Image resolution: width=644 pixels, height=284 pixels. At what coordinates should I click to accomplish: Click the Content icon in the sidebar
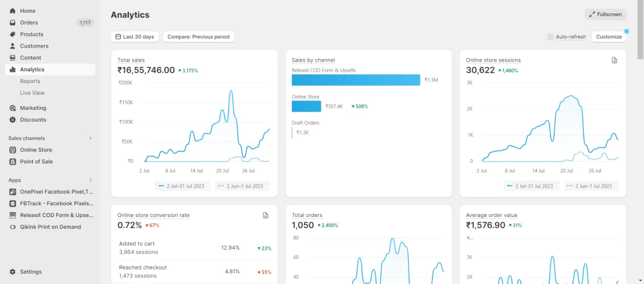[x=12, y=58]
